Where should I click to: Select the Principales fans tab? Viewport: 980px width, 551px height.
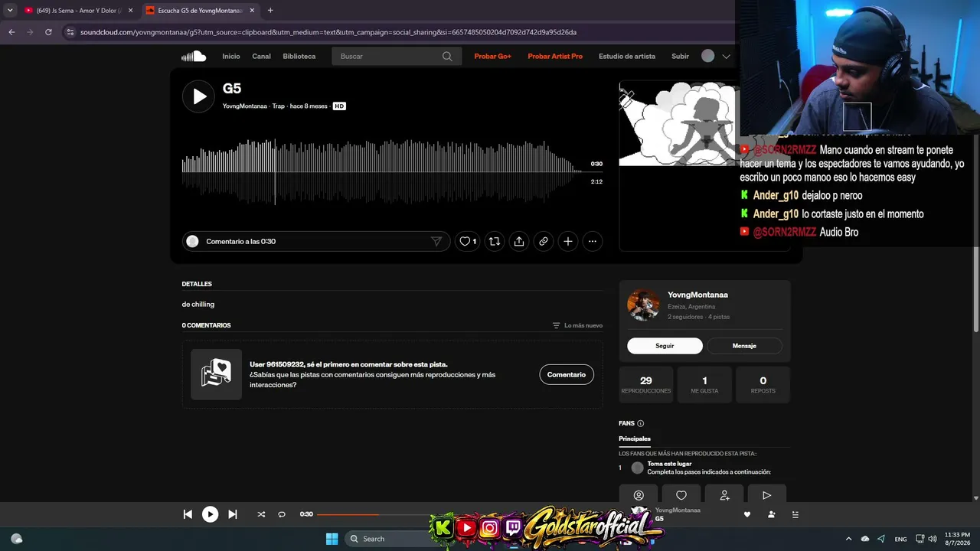click(x=635, y=439)
